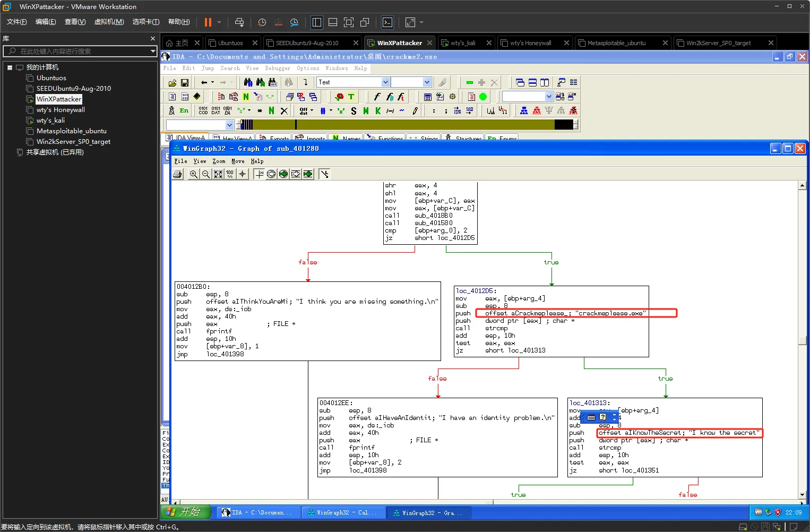Viewport: 810px width, 532px height.
Task: Switch to the Ubuntuos VM tab
Action: 230,43
